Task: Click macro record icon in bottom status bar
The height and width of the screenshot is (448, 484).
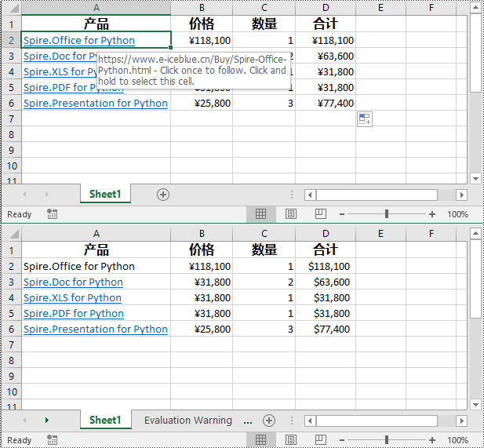Action: [52, 440]
